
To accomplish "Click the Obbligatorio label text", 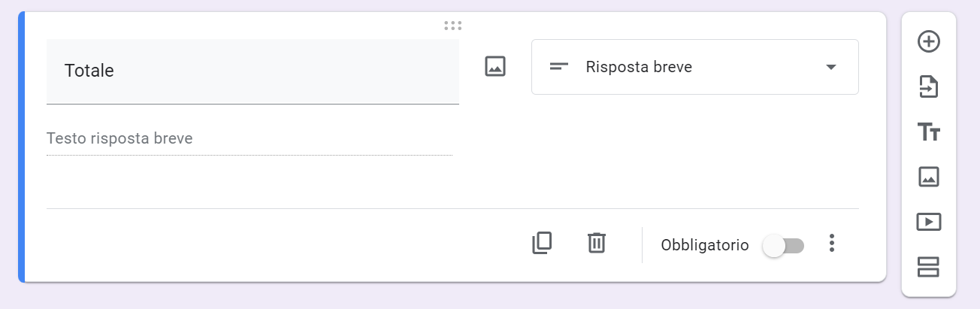I will (704, 245).
